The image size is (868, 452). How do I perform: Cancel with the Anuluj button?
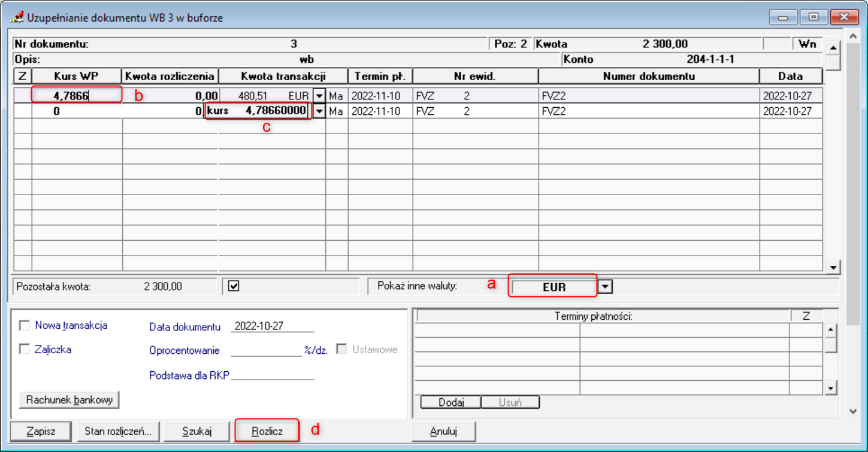tap(444, 431)
